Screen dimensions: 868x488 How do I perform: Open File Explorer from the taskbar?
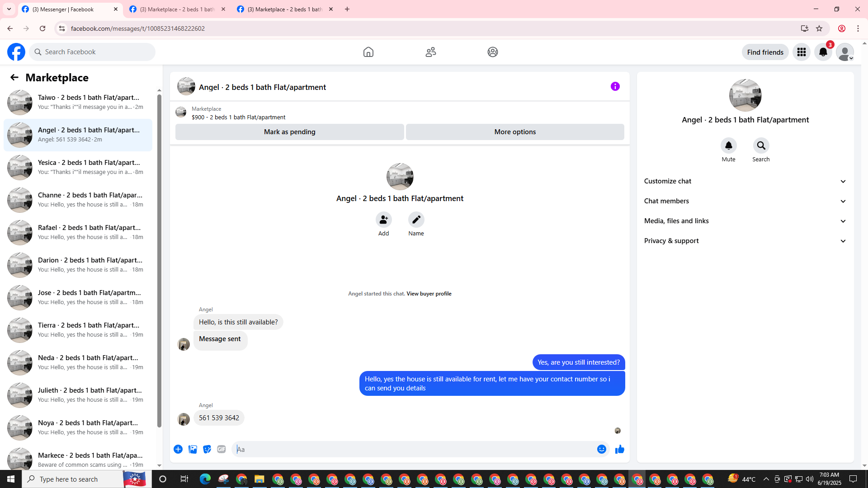click(259, 479)
